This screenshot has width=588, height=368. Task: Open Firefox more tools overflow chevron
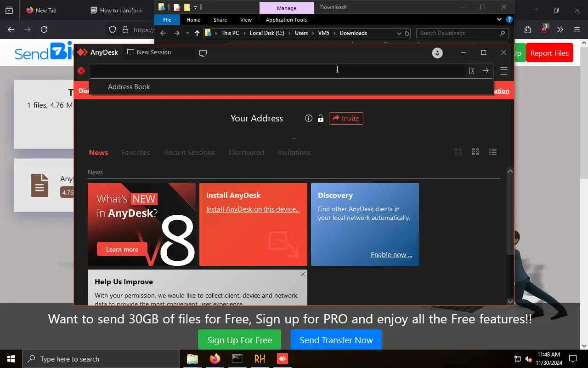[560, 29]
